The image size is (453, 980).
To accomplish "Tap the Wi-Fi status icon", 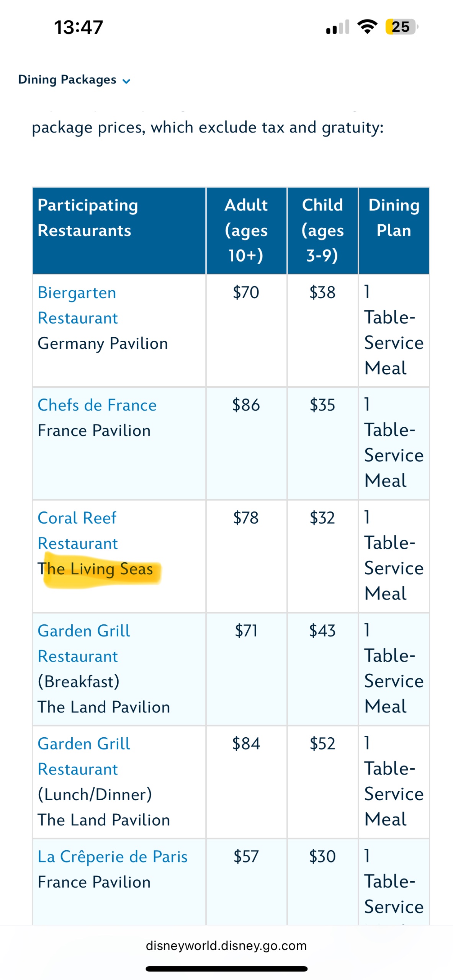I will pyautogui.click(x=367, y=27).
